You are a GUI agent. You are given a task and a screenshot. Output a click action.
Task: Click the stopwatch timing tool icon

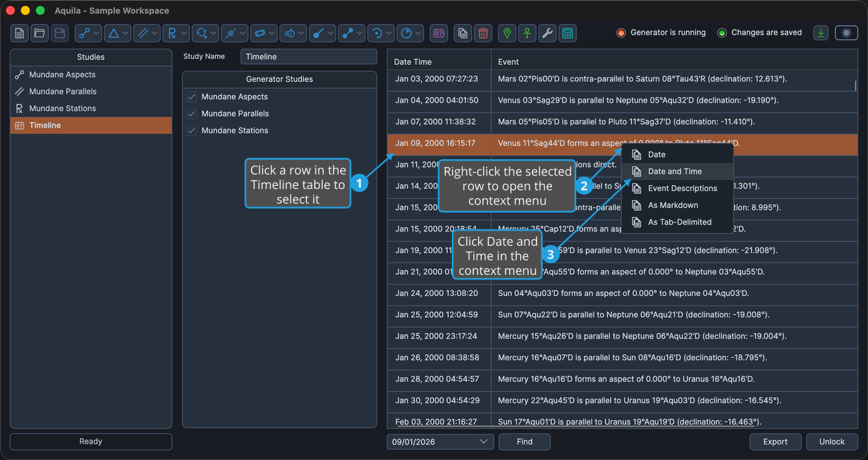point(289,33)
